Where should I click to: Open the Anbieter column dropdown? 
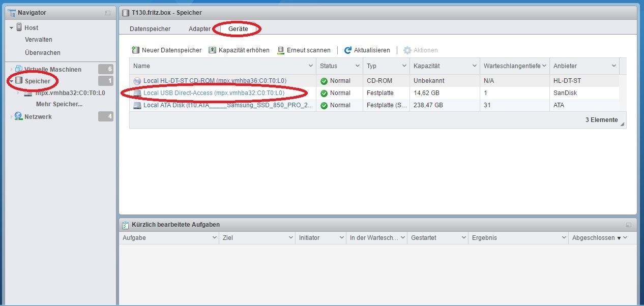613,66
